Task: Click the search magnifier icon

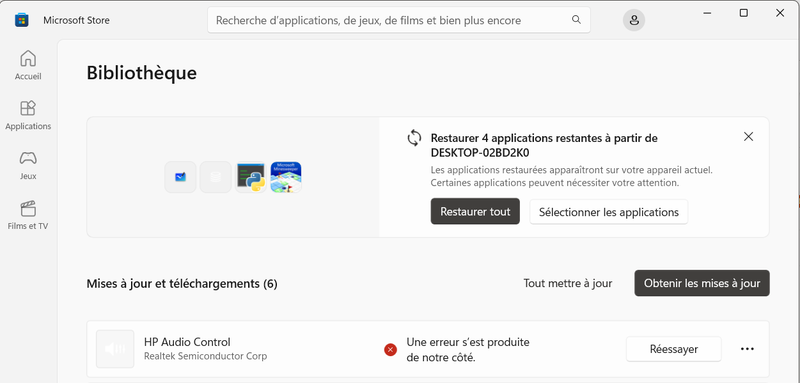Action: pos(576,20)
